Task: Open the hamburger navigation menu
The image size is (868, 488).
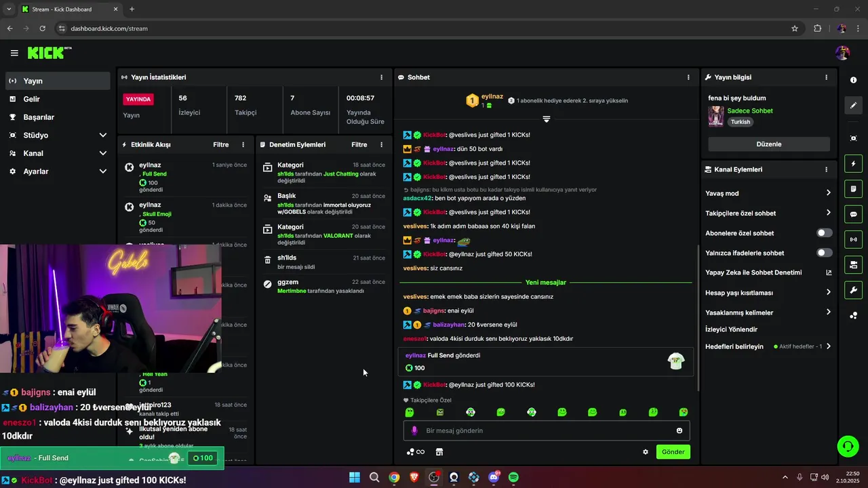Action: (x=14, y=53)
